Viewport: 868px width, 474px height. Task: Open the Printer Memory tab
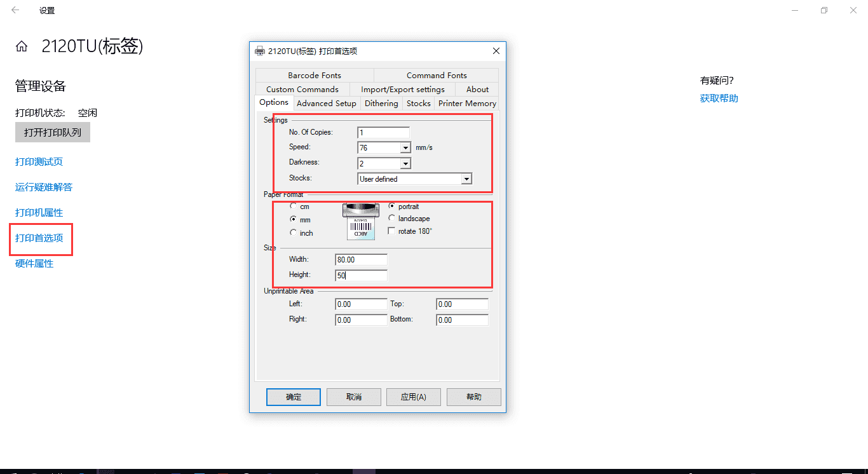tap(467, 104)
